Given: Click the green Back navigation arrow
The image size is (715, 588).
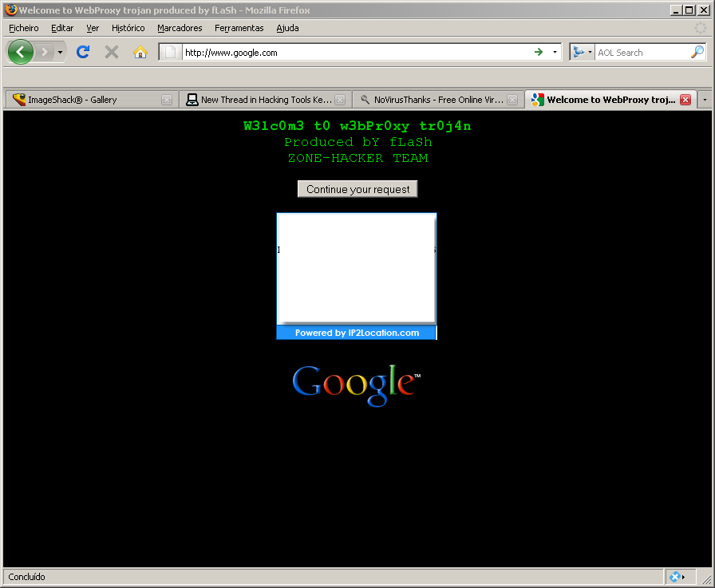Looking at the screenshot, I should coord(21,52).
